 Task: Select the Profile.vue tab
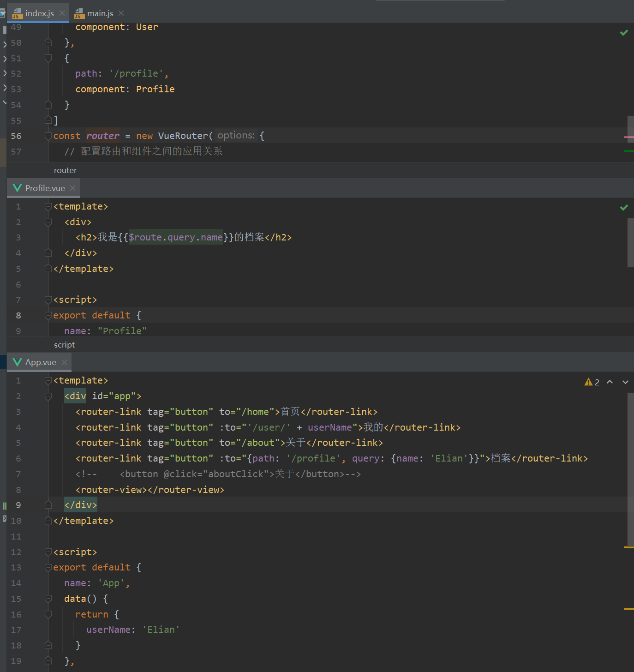[45, 188]
